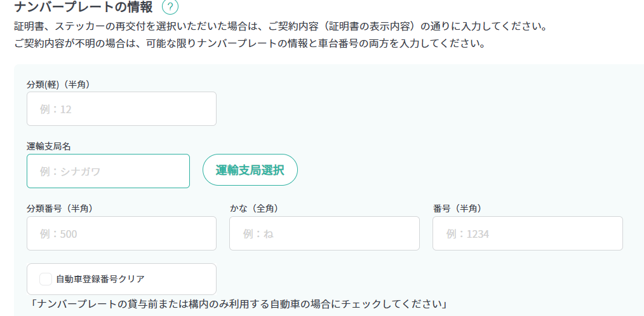Focus the 分類(軽) input with placeholder 例：12

tap(121, 109)
